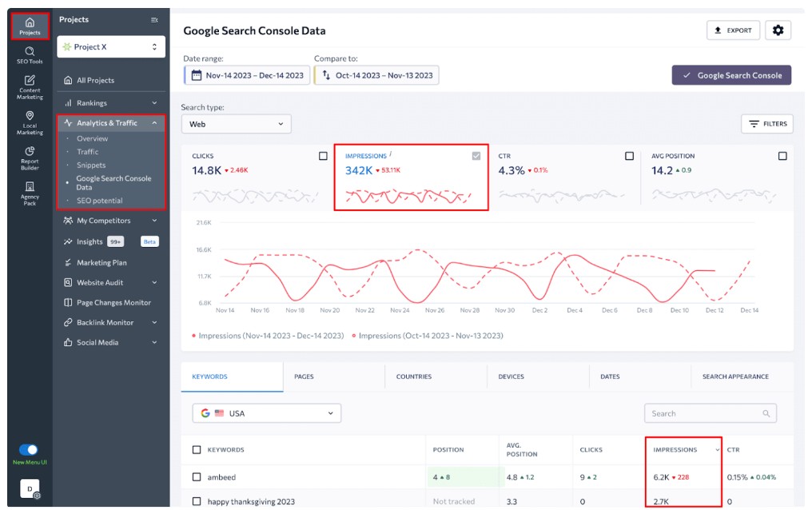Image resolution: width=812 pixels, height=510 pixels.
Task: Click the Export button
Action: 733,30
